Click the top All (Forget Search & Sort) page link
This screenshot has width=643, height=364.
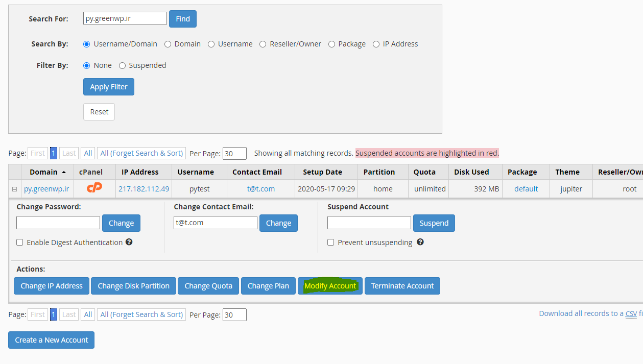tap(141, 153)
